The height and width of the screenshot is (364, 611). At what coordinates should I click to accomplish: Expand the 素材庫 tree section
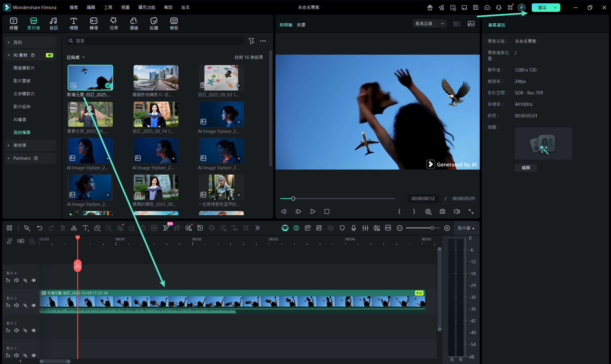coord(9,146)
